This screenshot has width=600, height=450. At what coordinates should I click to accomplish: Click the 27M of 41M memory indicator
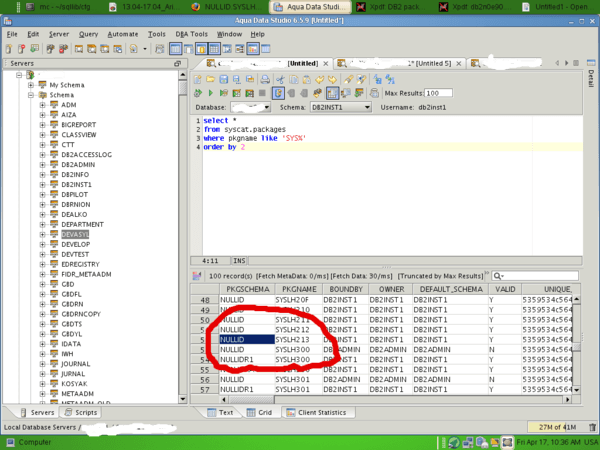coord(557,427)
